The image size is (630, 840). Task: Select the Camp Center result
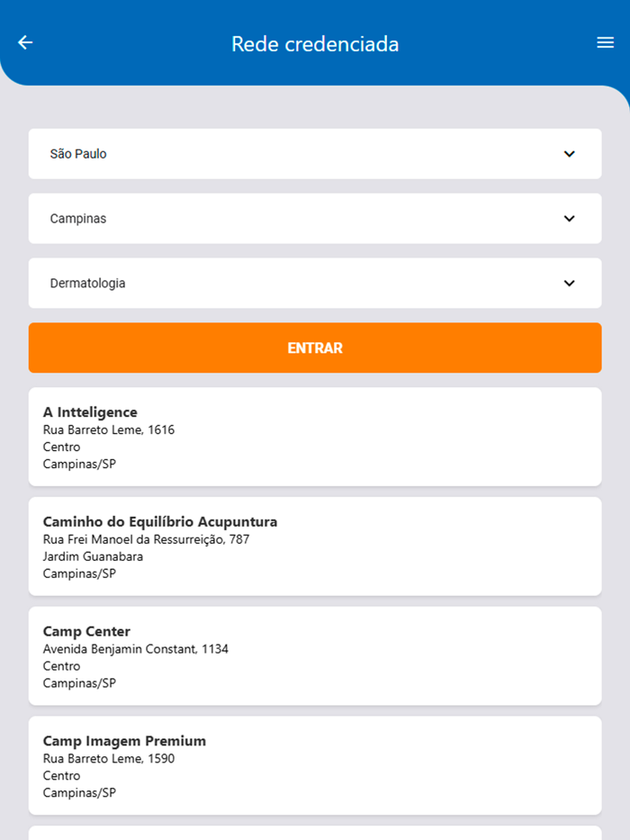(314, 655)
